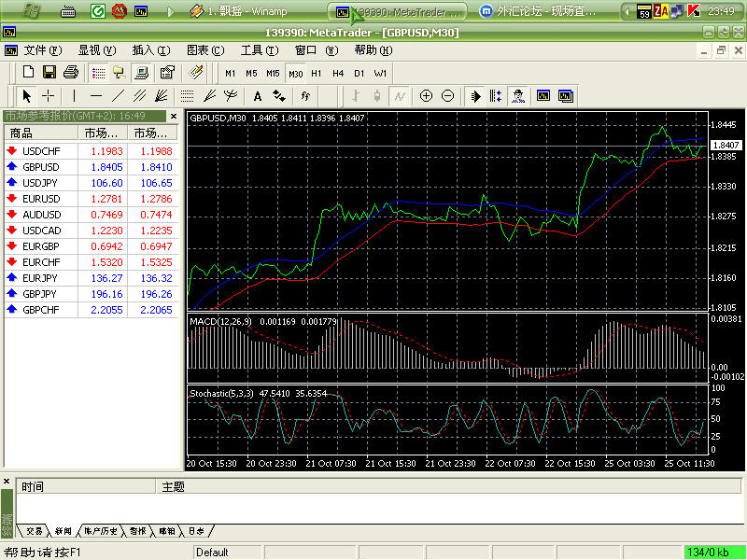Toggle the M5 timeframe button

(251, 73)
